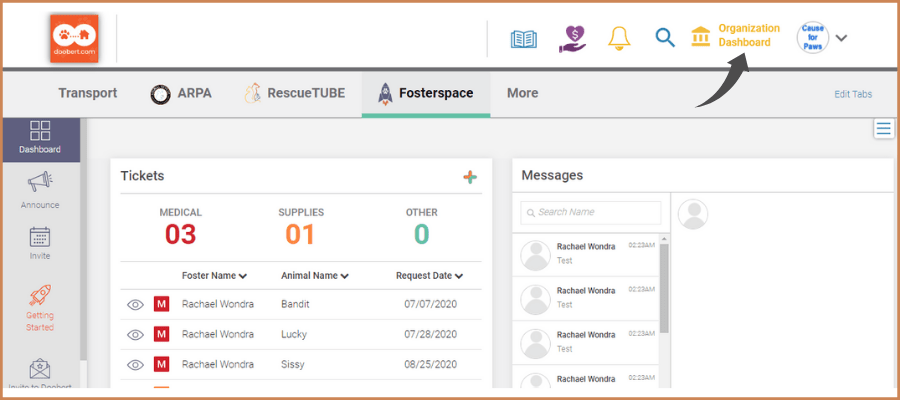The height and width of the screenshot is (400, 900).
Task: View the Bandit ticket via eye icon
Action: pos(135,305)
